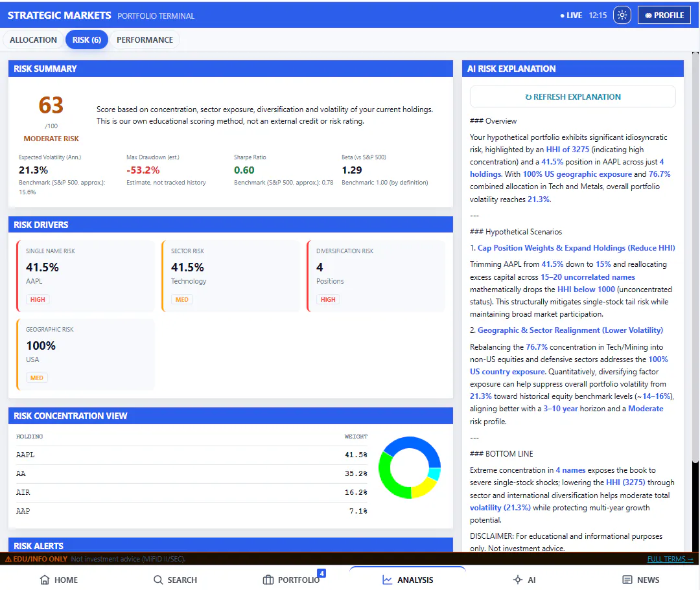Select the AAPL holding row
The image size is (700, 590).
point(191,455)
